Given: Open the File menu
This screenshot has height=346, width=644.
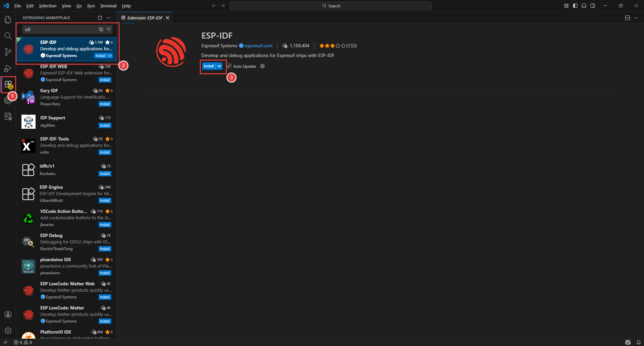Looking at the screenshot, I should click(18, 6).
